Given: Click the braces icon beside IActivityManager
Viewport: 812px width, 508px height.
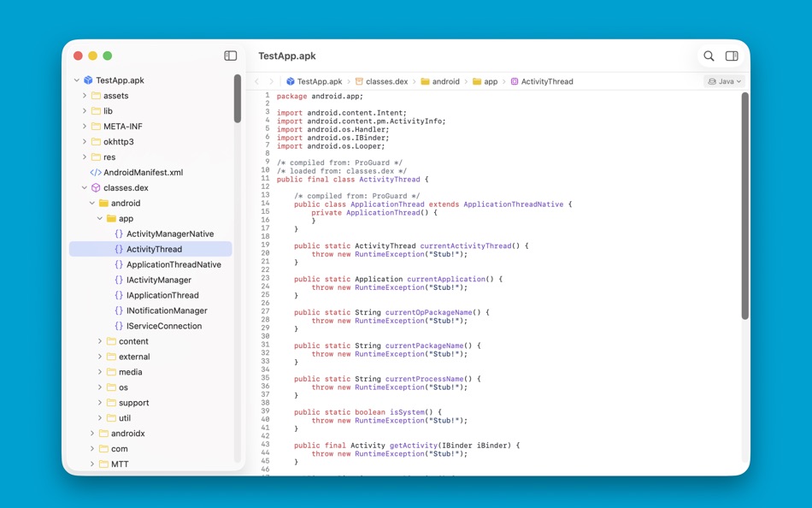Looking at the screenshot, I should (x=119, y=280).
